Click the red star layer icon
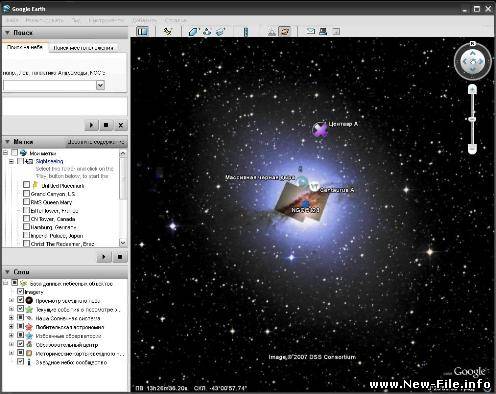Image resolution: width=496 pixels, height=394 pixels. pos(29,327)
